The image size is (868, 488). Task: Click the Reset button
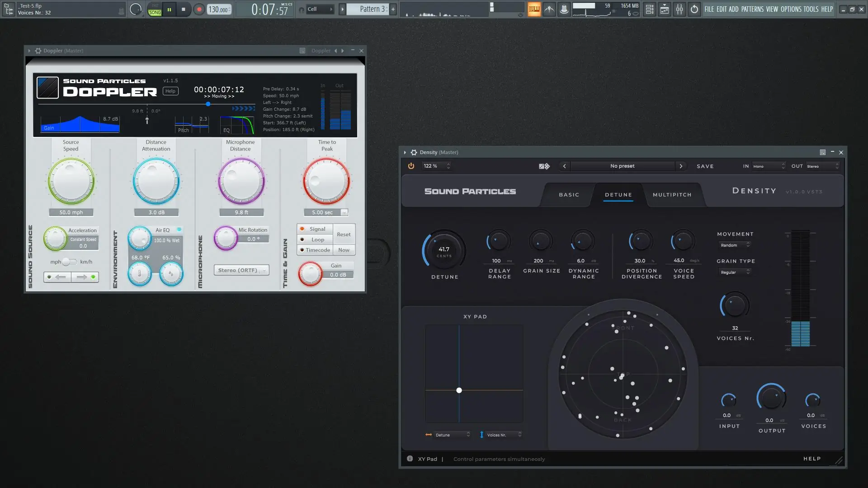click(x=344, y=235)
